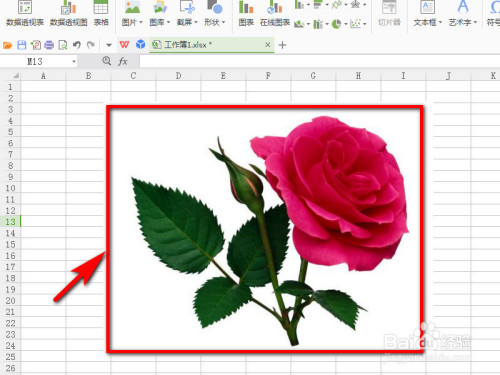Click the WPS red W icon
Screen dimensions: 500x375
(x=124, y=45)
